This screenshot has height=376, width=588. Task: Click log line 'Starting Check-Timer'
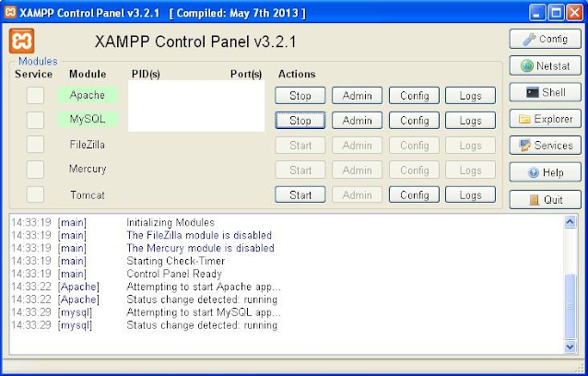pyautogui.click(x=175, y=261)
